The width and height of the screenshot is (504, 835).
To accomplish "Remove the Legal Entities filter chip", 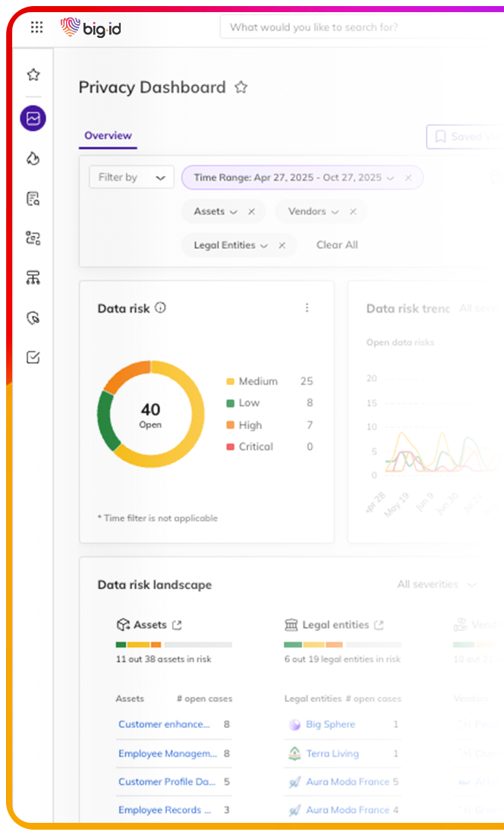I will pyautogui.click(x=282, y=245).
